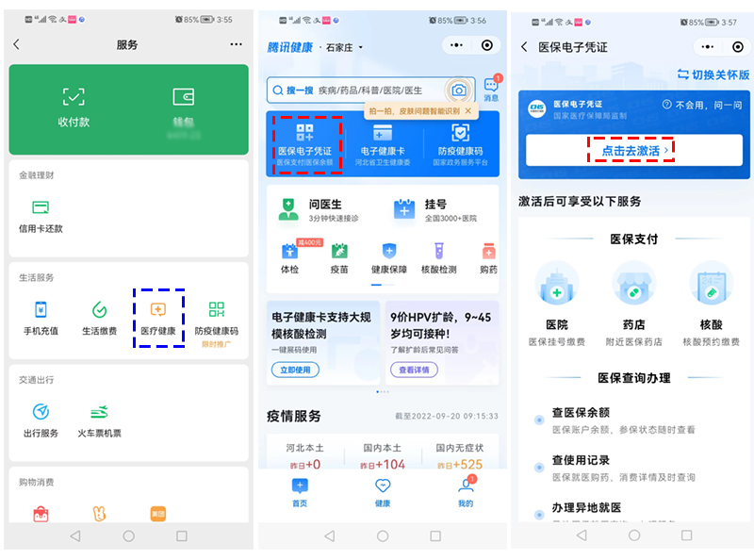This screenshot has height=560, width=754.
Task: Open 收付款 in the green card
Action: pos(74,107)
